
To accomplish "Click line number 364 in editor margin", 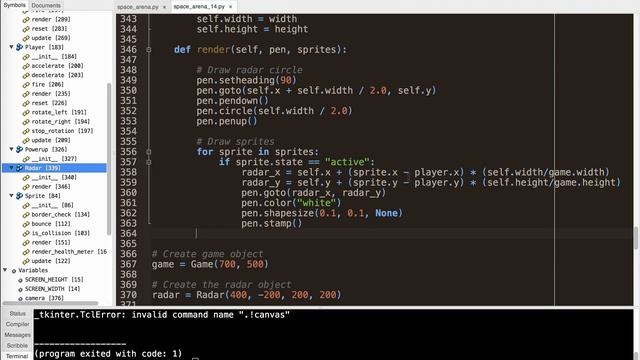I will tap(129, 233).
